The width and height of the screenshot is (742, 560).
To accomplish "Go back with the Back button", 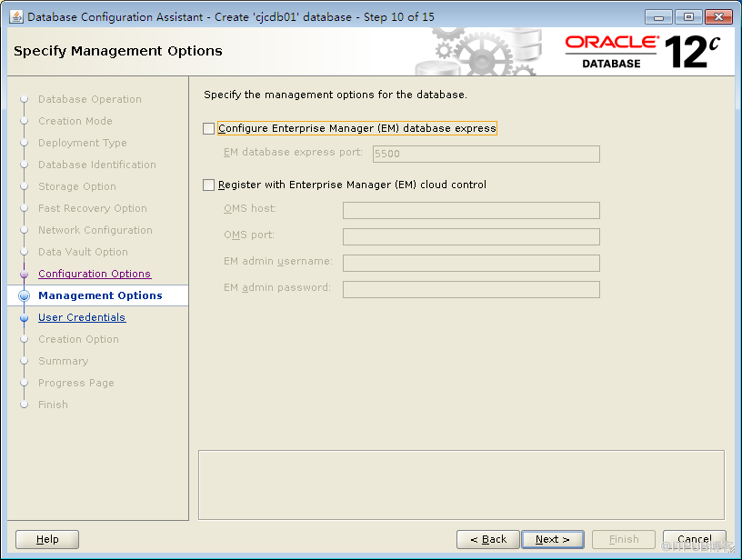I will coord(488,539).
